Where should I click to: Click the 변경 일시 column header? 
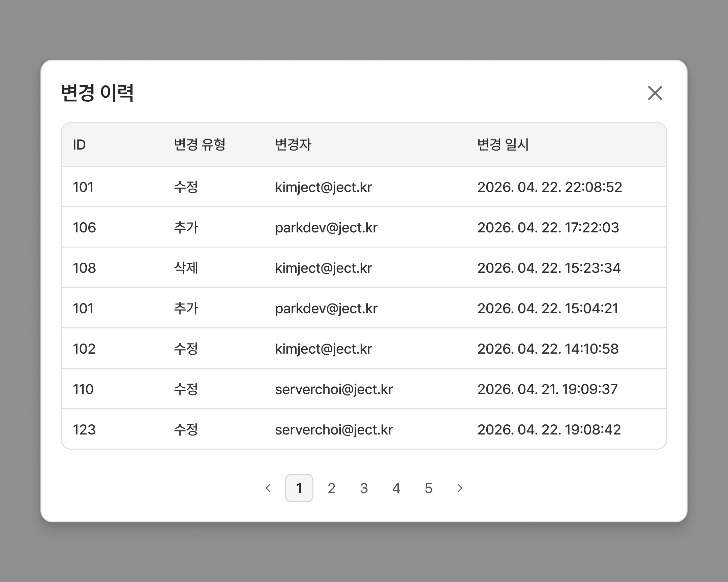503,145
